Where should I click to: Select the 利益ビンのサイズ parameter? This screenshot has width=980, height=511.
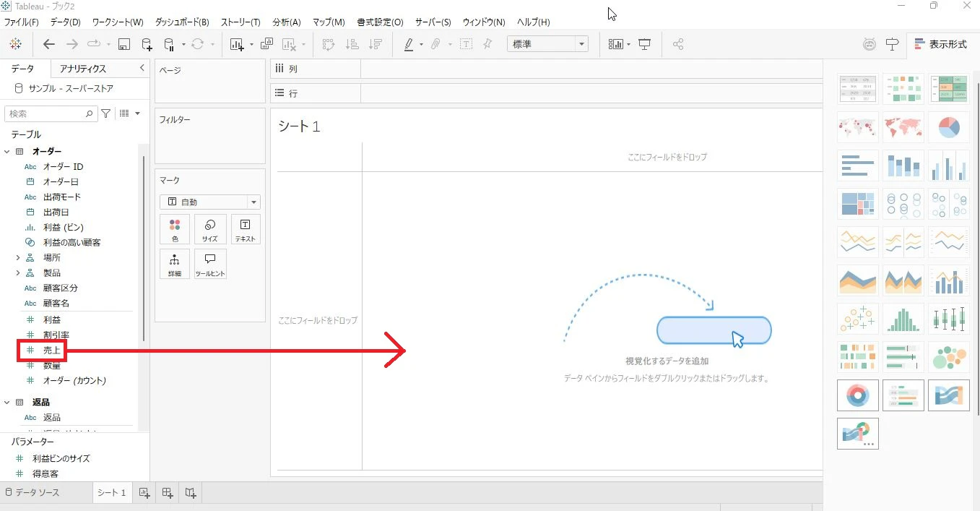point(61,458)
